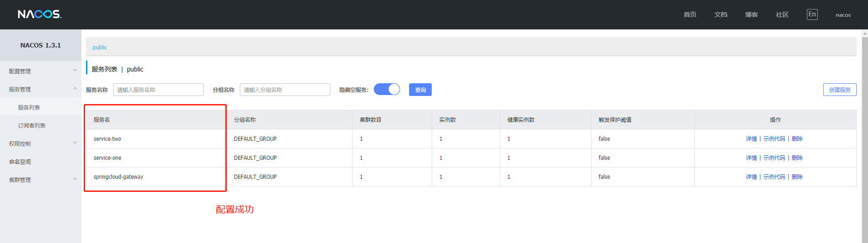This screenshot has height=243, width=868.
Task: Focus the 服务名称 input field
Action: [x=158, y=90]
